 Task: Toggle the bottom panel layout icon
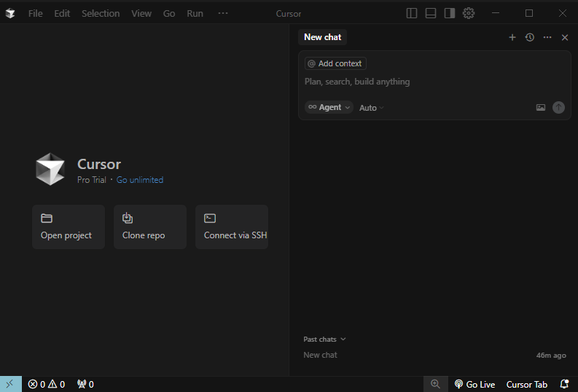(x=431, y=13)
